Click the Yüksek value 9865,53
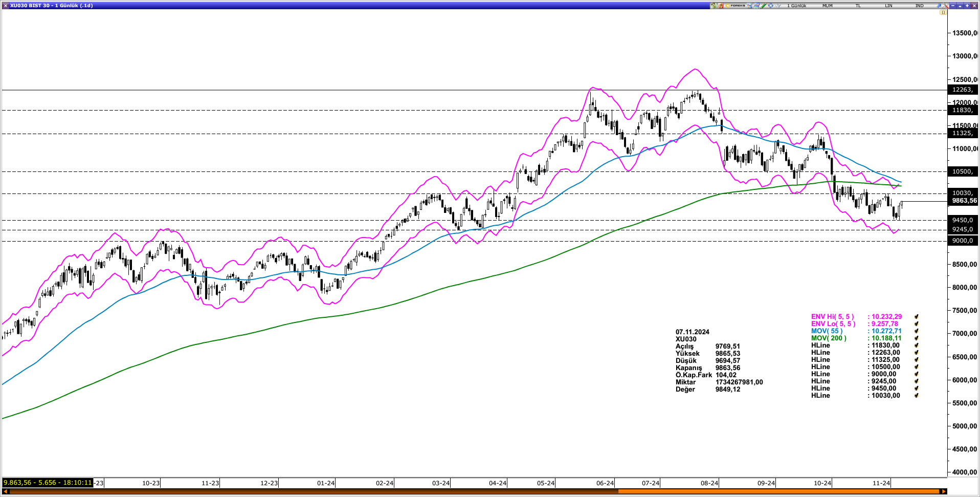 (728, 354)
